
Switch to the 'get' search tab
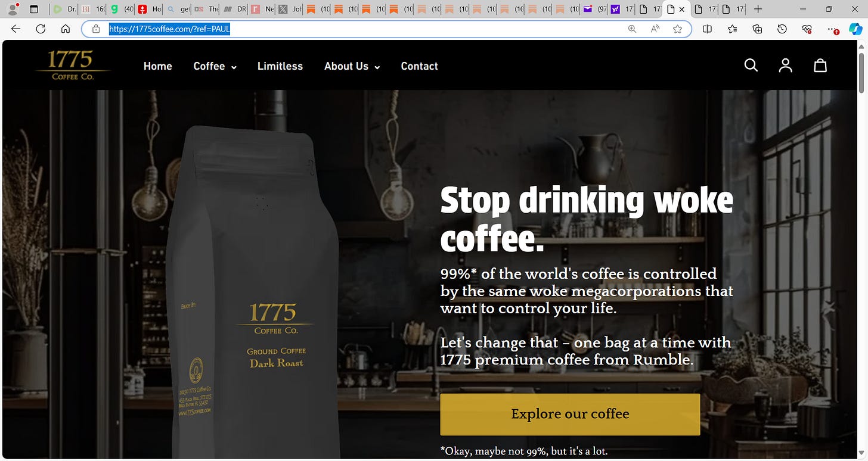178,9
